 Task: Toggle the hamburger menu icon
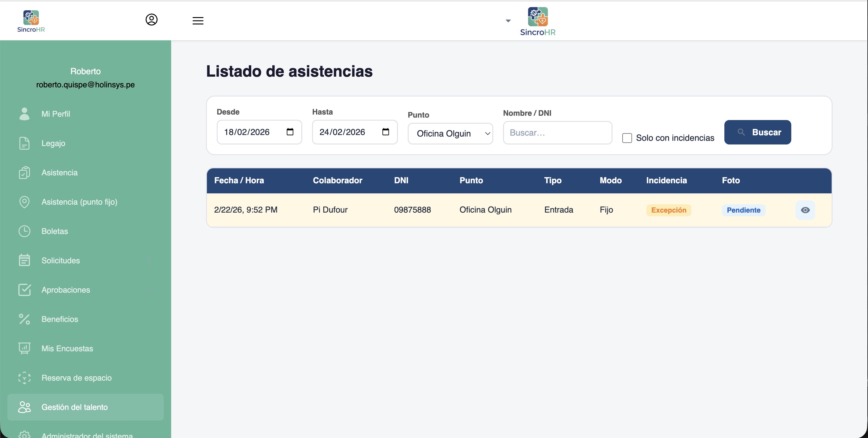pos(198,20)
